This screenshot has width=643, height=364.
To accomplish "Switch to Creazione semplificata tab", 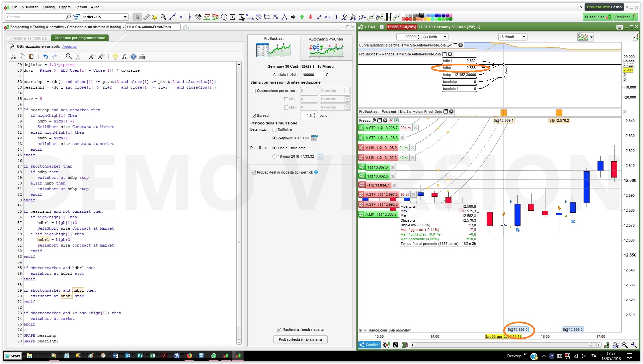I will (x=29, y=38).
